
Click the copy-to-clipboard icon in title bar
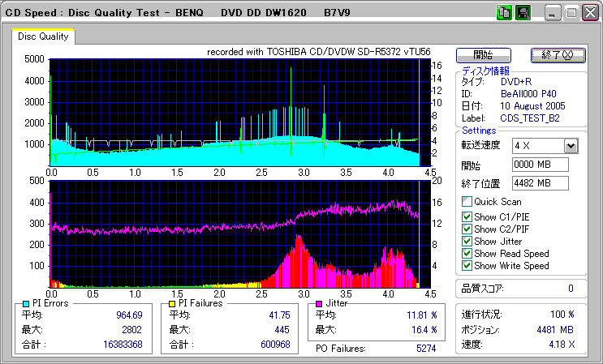(x=503, y=13)
